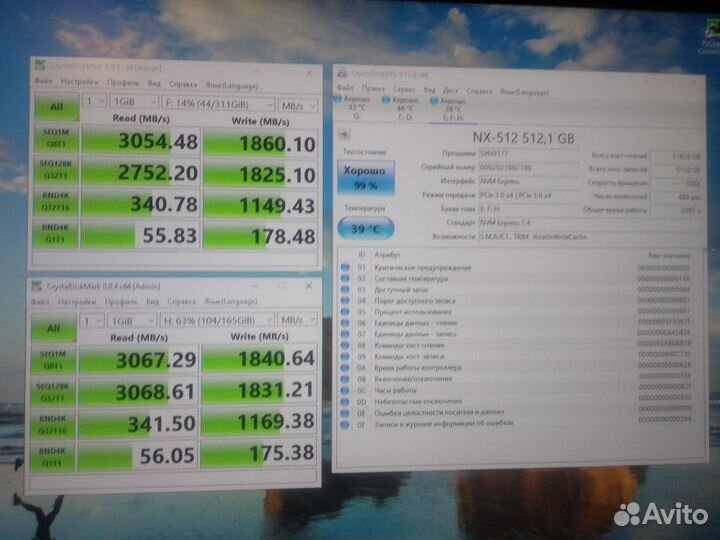Click status icon of attribute 01 Критические предупреждения
Image resolution: width=720 pixels, height=540 pixels.
(x=345, y=267)
